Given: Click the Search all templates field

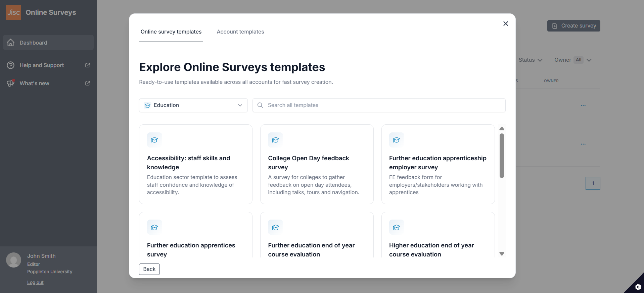Looking at the screenshot, I should click(x=379, y=105).
